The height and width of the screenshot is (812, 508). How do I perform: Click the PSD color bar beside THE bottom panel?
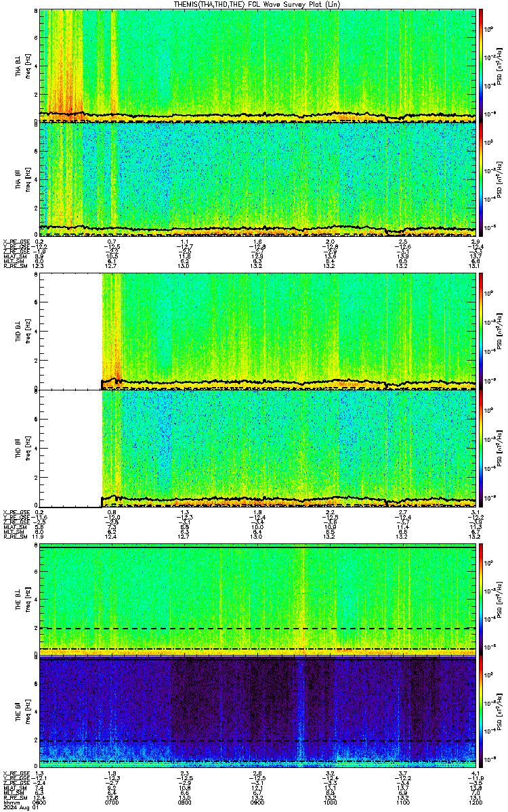[x=481, y=713]
